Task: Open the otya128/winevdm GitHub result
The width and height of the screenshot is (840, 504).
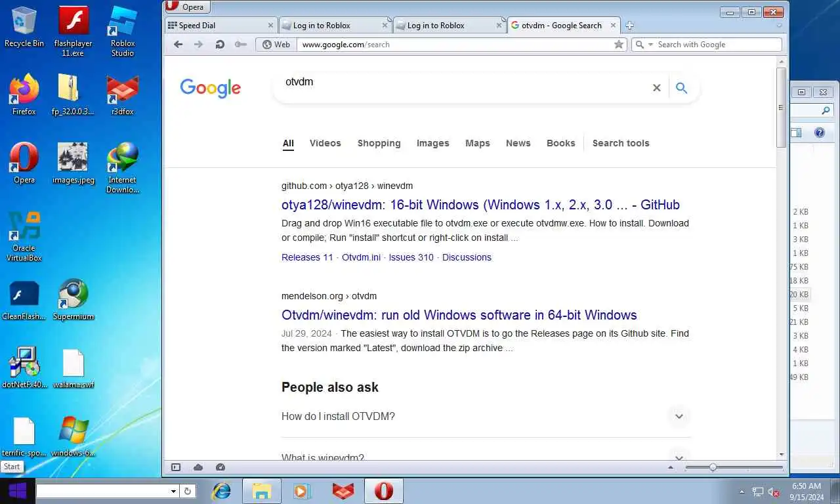Action: point(480,205)
